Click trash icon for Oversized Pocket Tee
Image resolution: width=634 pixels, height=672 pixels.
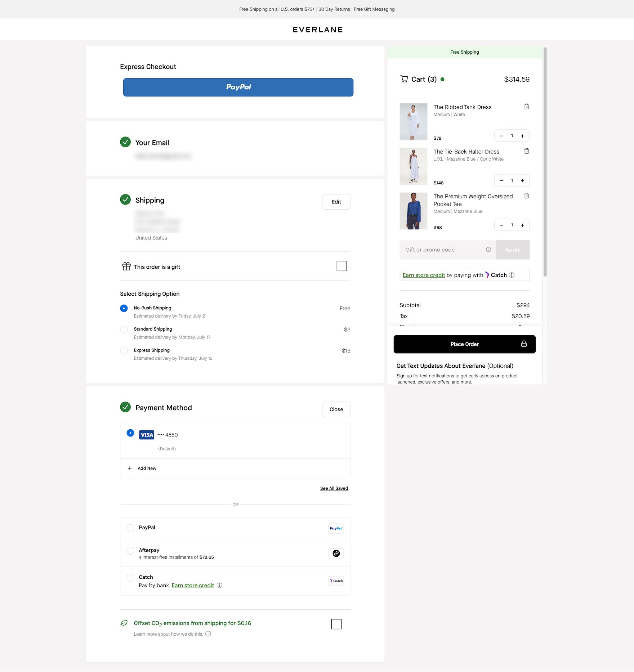pos(526,196)
